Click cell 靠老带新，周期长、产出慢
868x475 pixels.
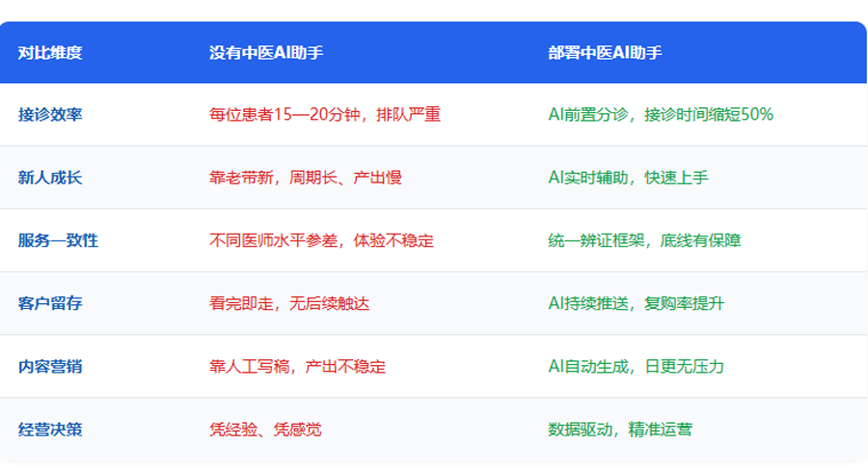[x=306, y=178]
